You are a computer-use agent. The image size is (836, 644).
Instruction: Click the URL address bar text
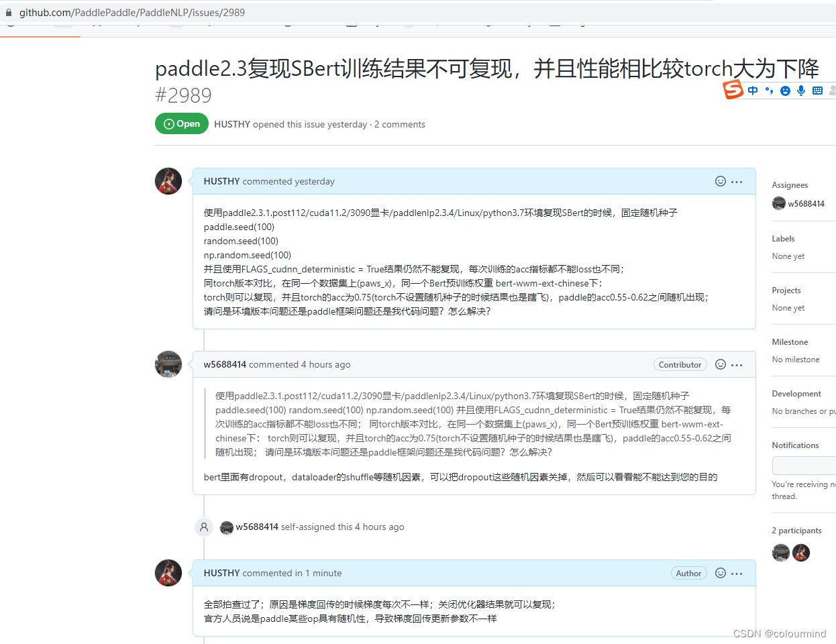(x=132, y=13)
